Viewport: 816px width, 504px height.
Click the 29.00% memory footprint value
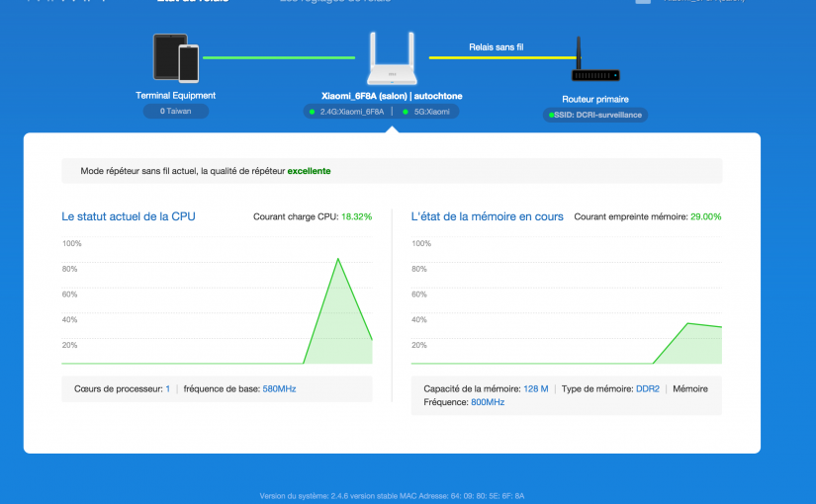pyautogui.click(x=705, y=216)
